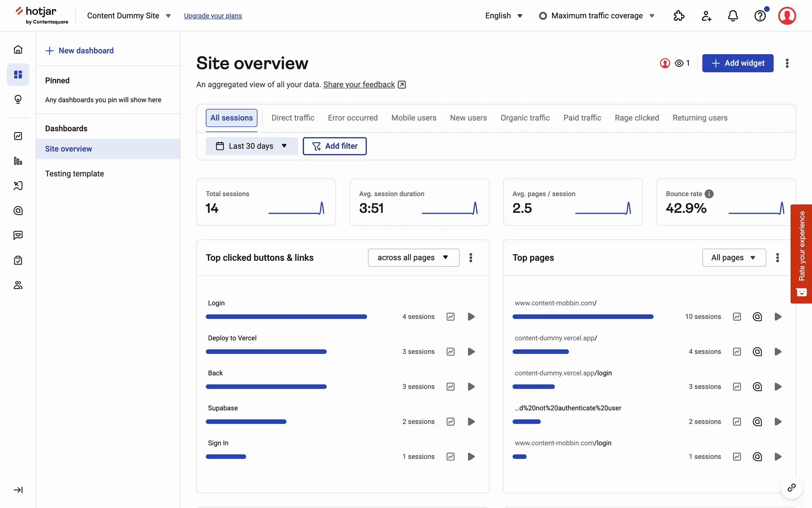Image resolution: width=812 pixels, height=508 pixels.
Task: Expand sidebar using arrow icon at bottom
Action: click(18, 490)
